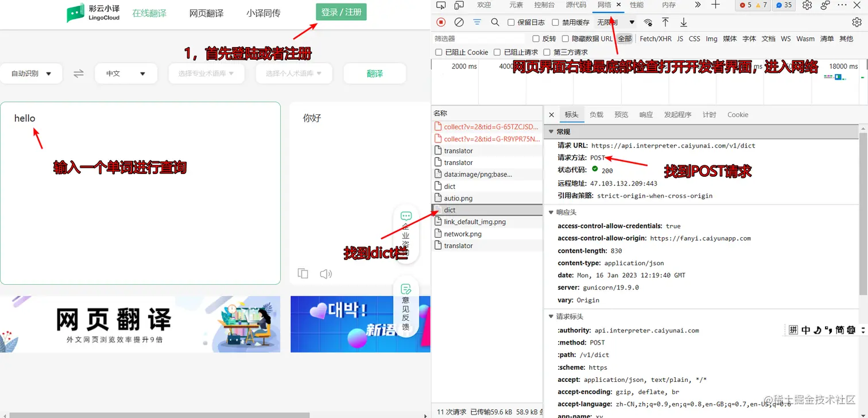Image resolution: width=868 pixels, height=418 pixels.
Task: Export HAR with the down arrow
Action: [x=684, y=22]
